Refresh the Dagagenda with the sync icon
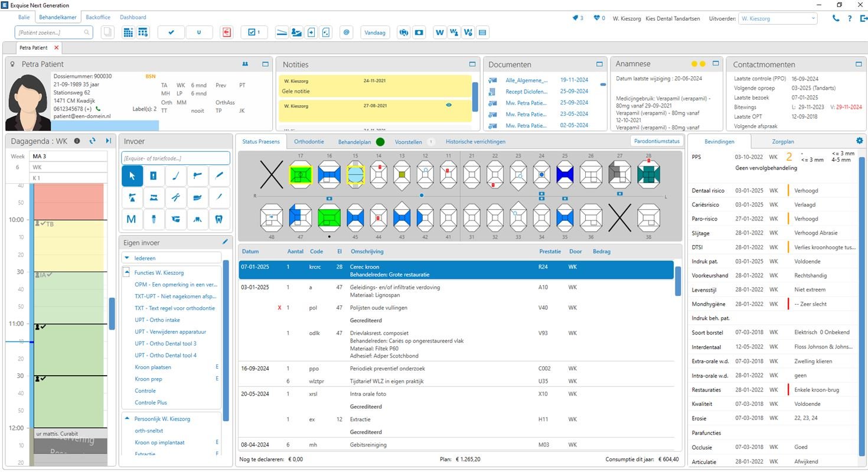The height and width of the screenshot is (472, 868). [93, 141]
